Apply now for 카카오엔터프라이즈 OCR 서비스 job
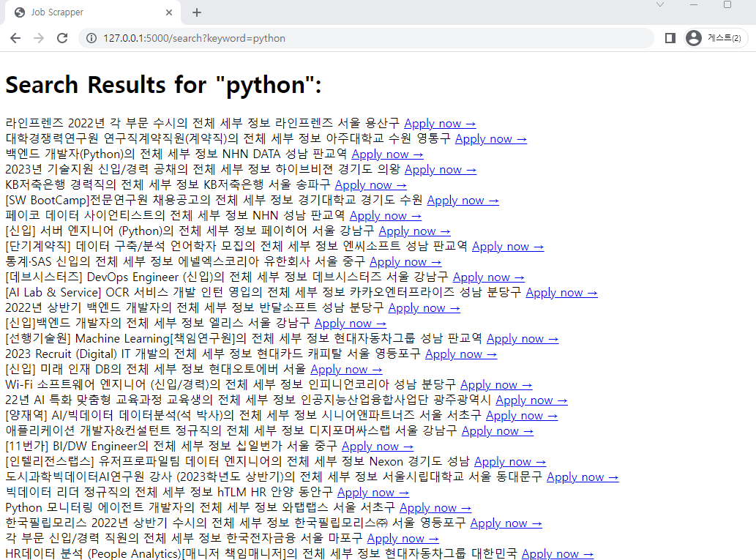Screen dimensions: 756x560 [x=562, y=293]
